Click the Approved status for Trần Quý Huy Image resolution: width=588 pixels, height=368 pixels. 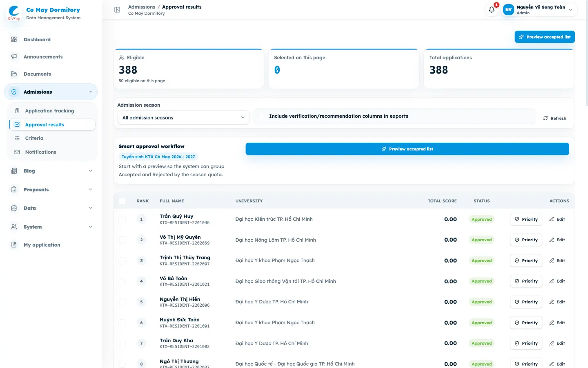[x=481, y=219]
